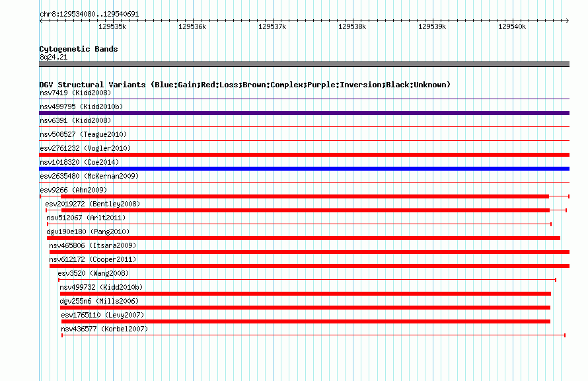Open the nsv436577 (Korbel2007) label
Viewport: 588px width, 381px height.
coord(104,329)
